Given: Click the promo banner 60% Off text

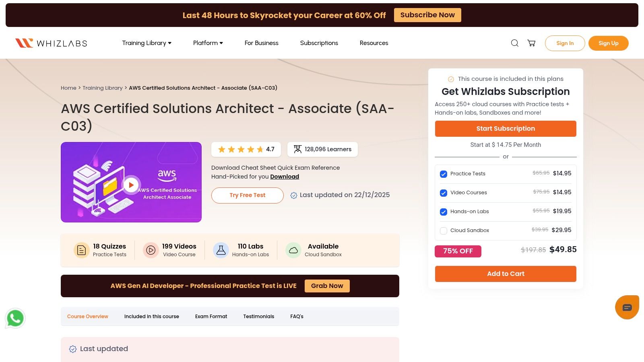Looking at the screenshot, I should pyautogui.click(x=284, y=15).
